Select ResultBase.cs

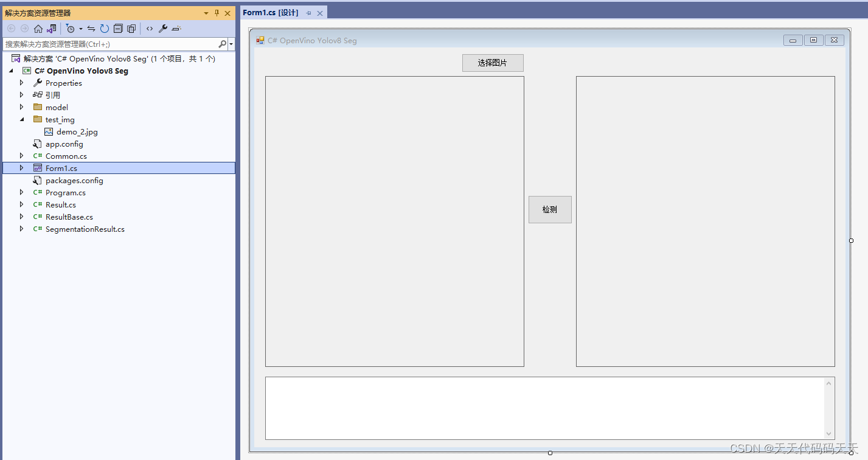(x=69, y=217)
